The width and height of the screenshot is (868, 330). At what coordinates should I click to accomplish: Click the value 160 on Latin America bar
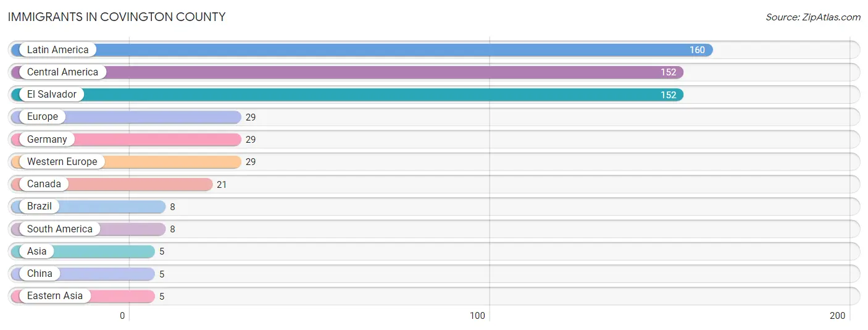coord(697,50)
